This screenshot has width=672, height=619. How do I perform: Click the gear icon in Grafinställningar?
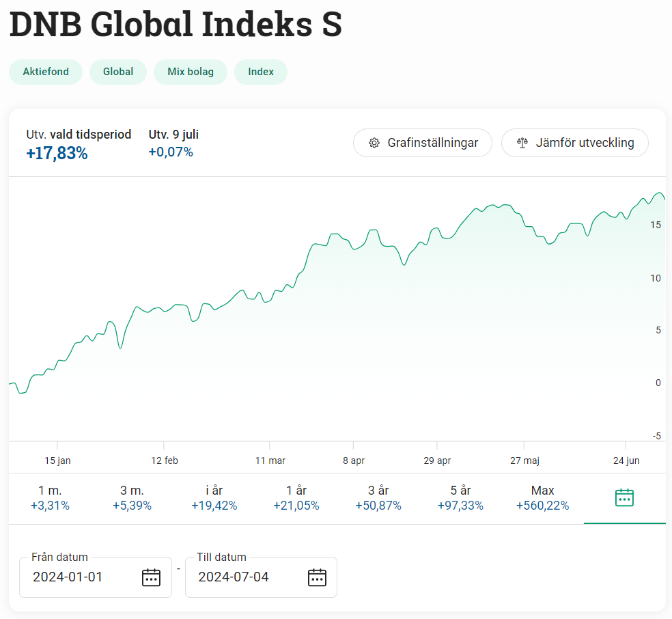click(x=374, y=143)
